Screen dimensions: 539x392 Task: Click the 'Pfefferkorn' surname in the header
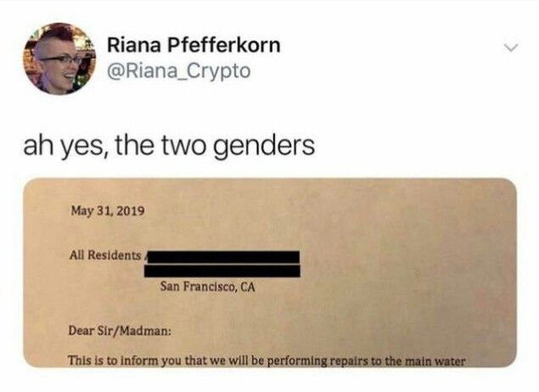[223, 45]
